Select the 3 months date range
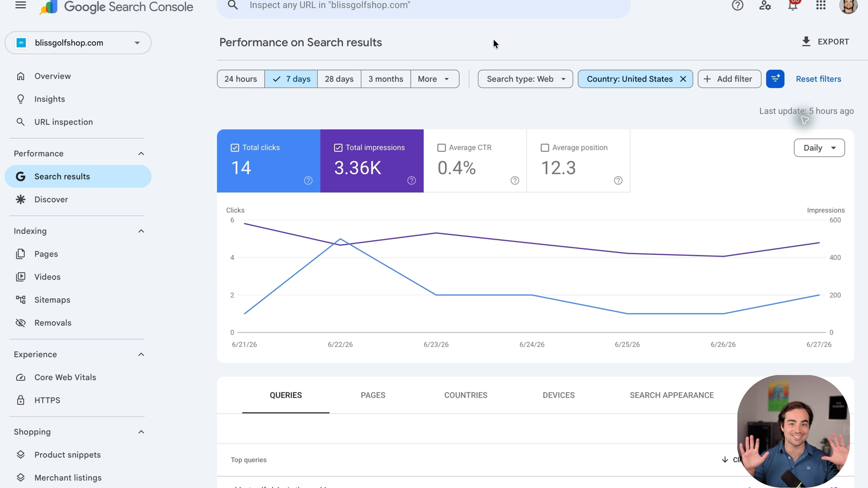Viewport: 868px width, 488px height. pos(386,79)
